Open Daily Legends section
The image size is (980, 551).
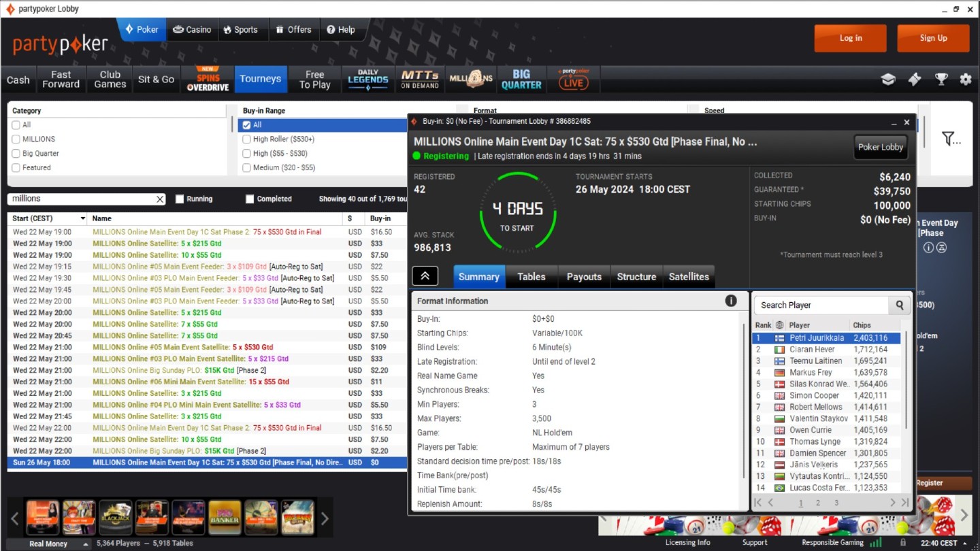coord(368,79)
